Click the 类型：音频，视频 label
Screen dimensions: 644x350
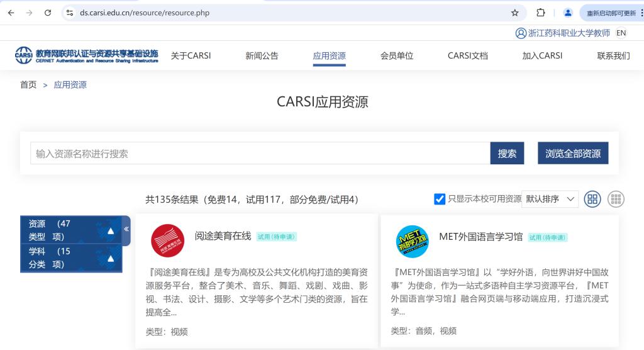point(423,331)
